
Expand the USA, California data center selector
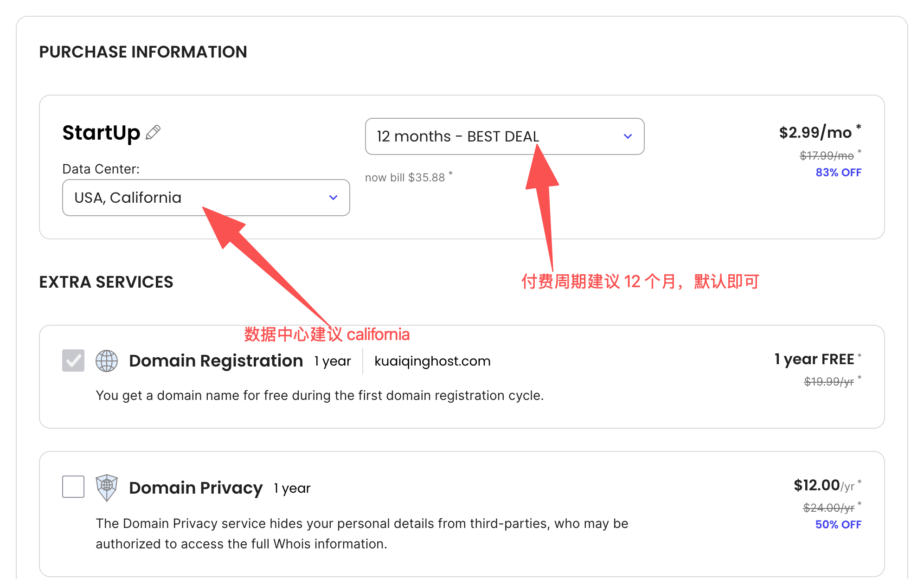205,198
